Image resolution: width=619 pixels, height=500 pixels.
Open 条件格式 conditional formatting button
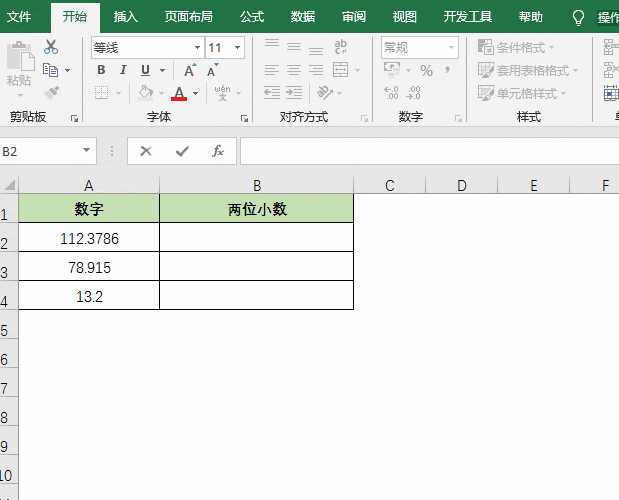[516, 47]
